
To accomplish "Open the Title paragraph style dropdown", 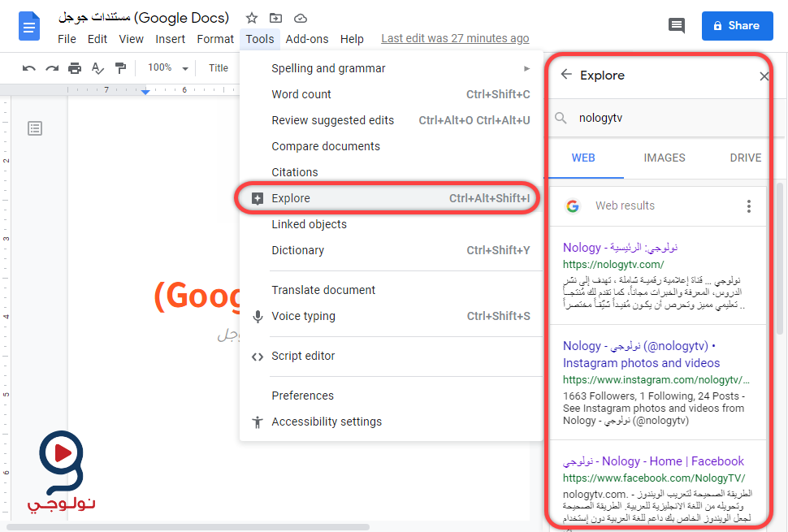I will [218, 67].
